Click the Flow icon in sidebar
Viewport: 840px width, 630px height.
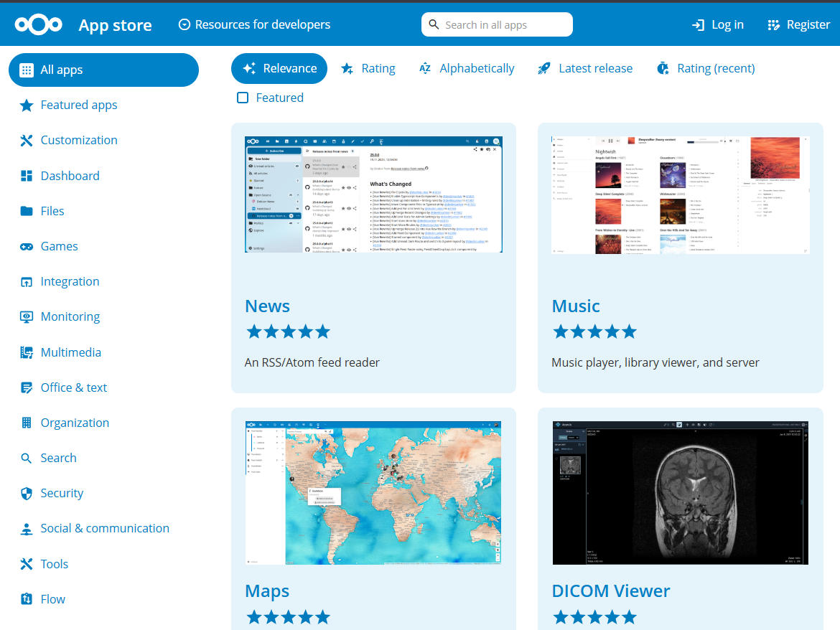tap(27, 599)
